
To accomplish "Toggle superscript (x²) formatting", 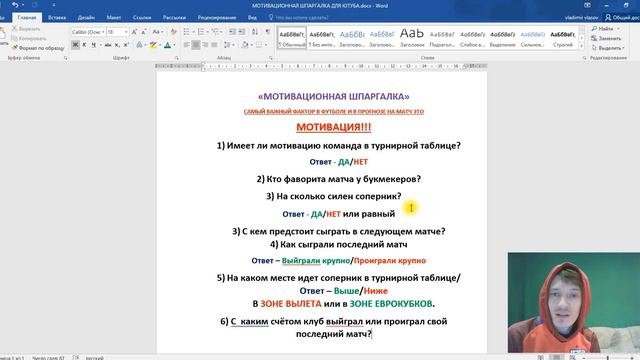I will (x=127, y=45).
